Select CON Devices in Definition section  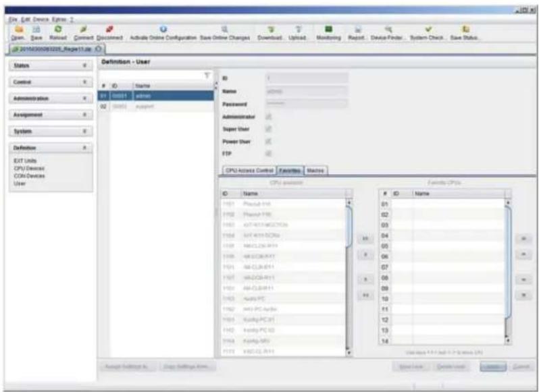(29, 175)
